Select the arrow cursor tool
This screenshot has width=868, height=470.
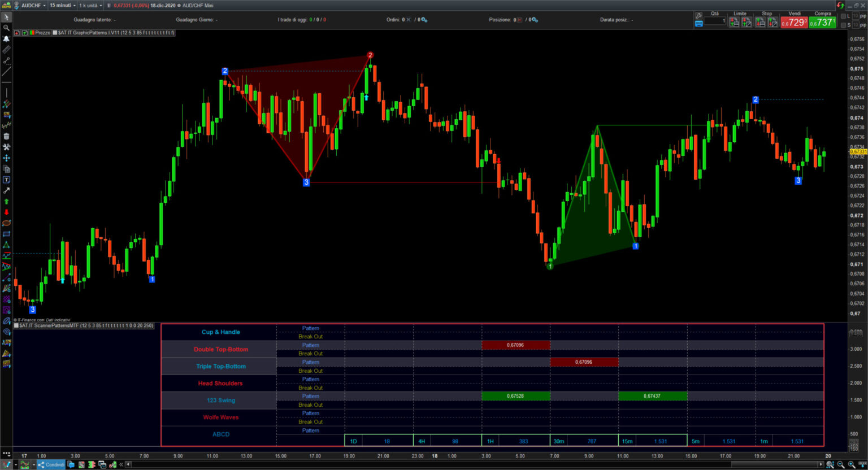(6, 17)
